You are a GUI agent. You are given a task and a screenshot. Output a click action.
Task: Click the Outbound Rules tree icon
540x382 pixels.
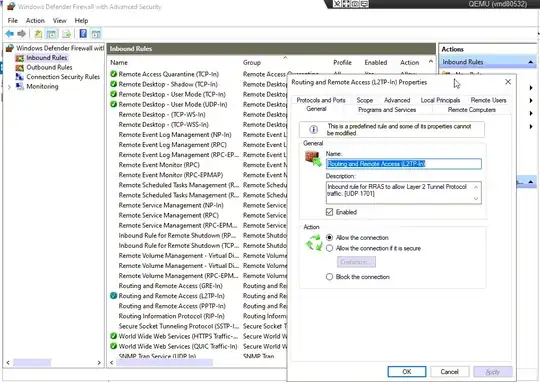coord(20,68)
